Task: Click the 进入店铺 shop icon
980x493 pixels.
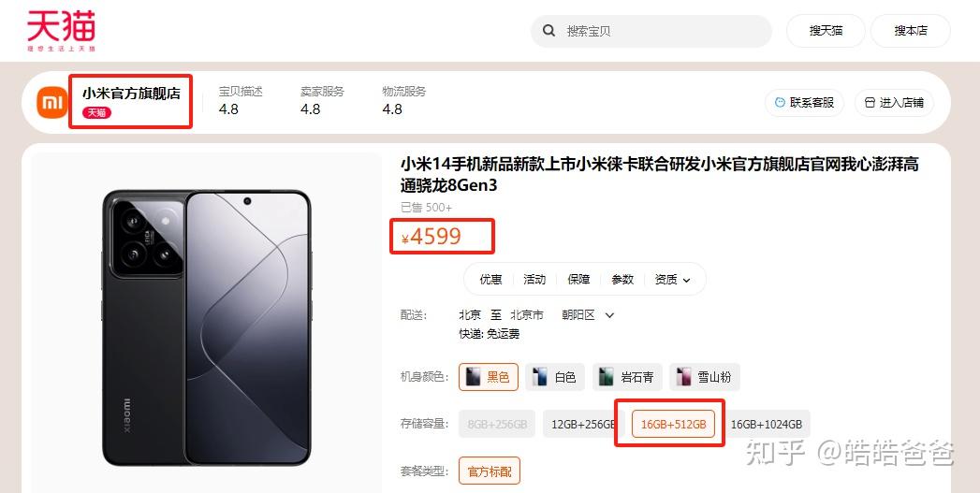Action: [x=870, y=103]
